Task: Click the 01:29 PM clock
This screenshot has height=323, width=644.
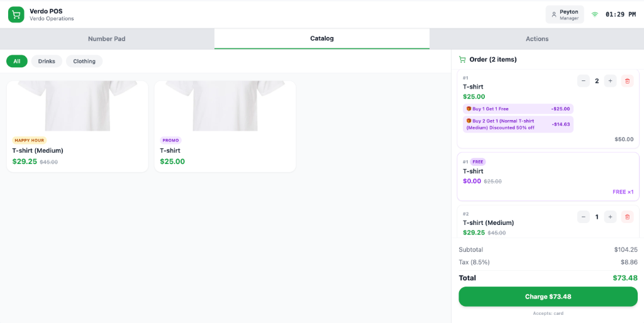Action: tap(621, 14)
